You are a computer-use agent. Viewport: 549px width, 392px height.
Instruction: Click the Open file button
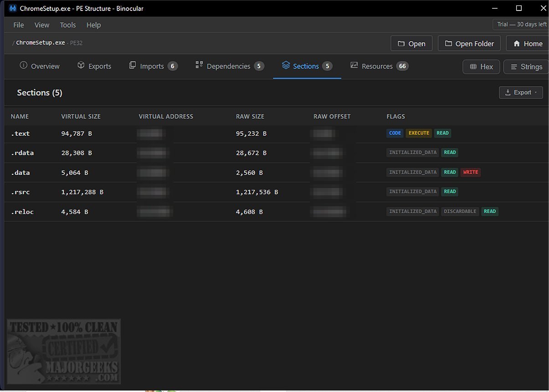411,44
